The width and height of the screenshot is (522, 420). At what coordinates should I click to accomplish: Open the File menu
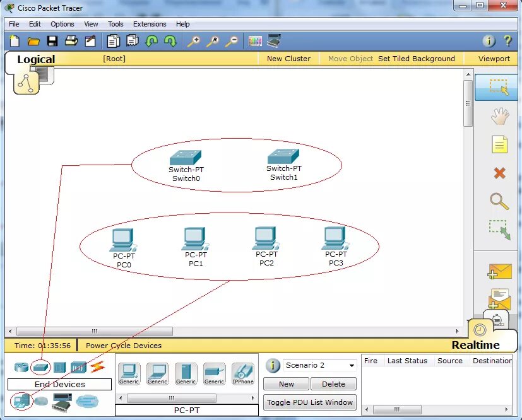(14, 24)
